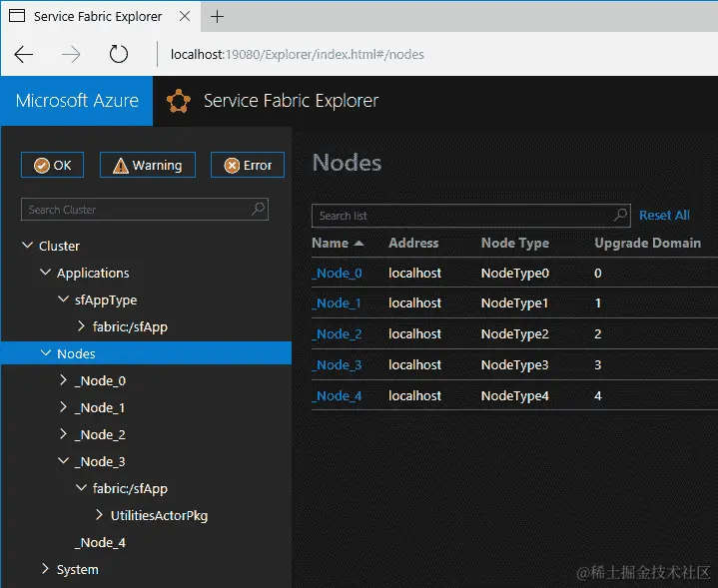Close the Service Fabric Explorer tab
The height and width of the screenshot is (588, 718).
click(185, 17)
